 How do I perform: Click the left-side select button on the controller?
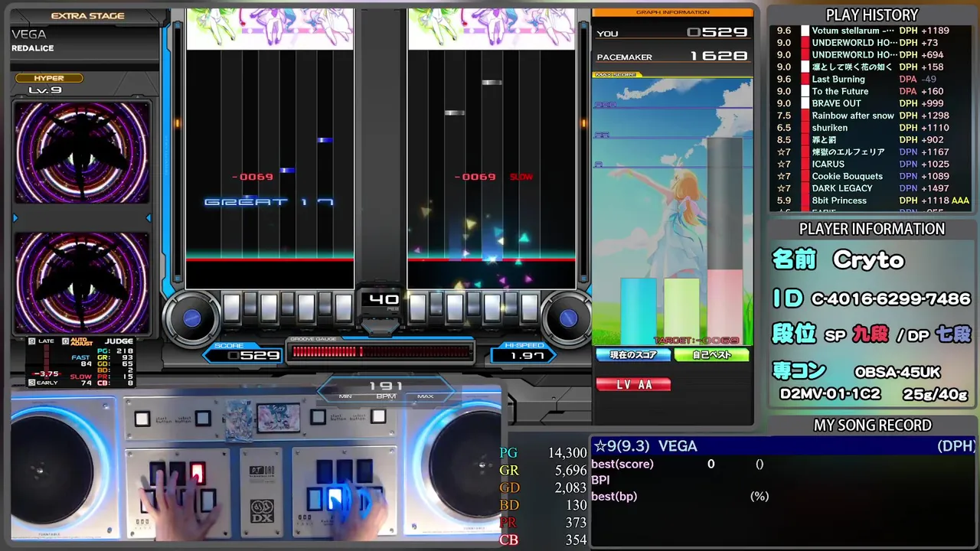[202, 419]
